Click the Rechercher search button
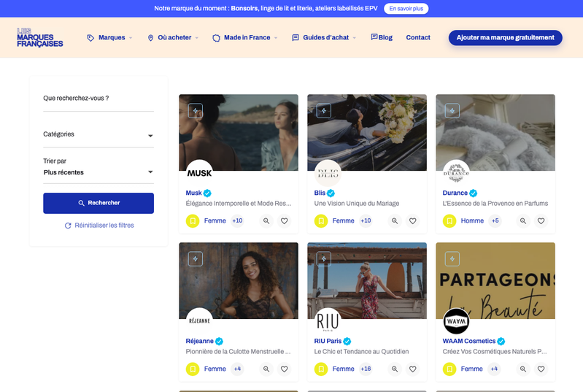The width and height of the screenshot is (583, 392). point(99,203)
